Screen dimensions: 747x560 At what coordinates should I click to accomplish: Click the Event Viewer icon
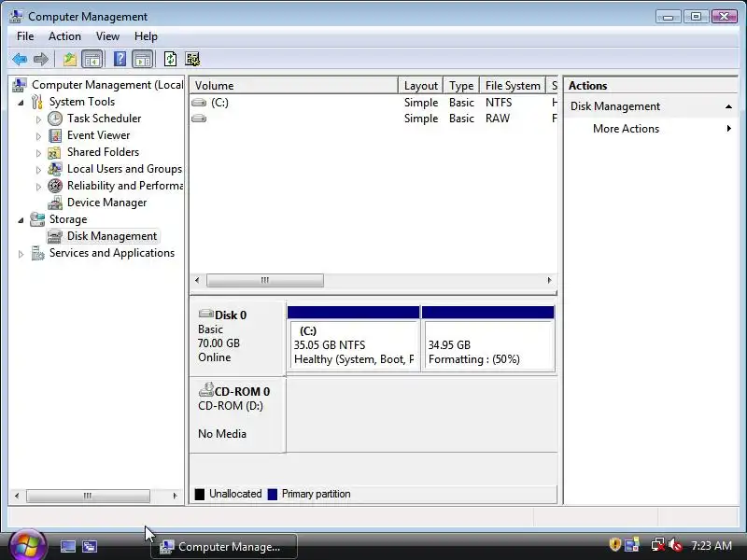tap(55, 135)
